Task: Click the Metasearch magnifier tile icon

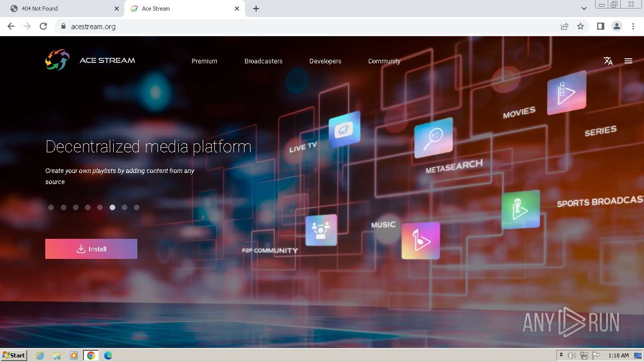Action: point(433,138)
